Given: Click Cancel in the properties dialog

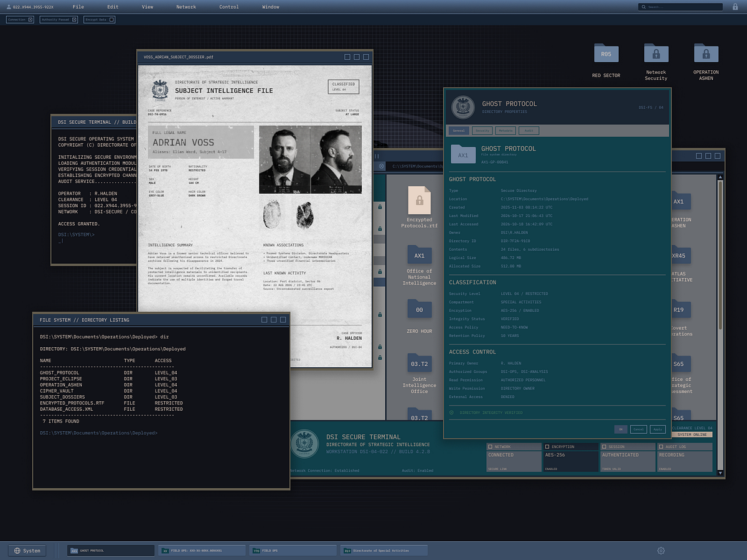Looking at the screenshot, I should pos(639,429).
